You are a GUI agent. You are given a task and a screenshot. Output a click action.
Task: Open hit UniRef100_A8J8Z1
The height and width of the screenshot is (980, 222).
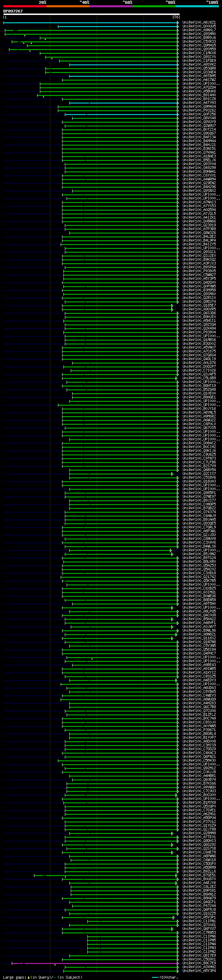199,23
